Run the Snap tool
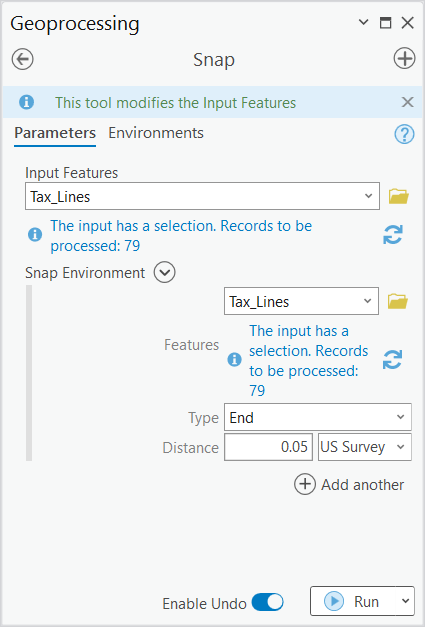The height and width of the screenshot is (627, 425). coord(353,601)
